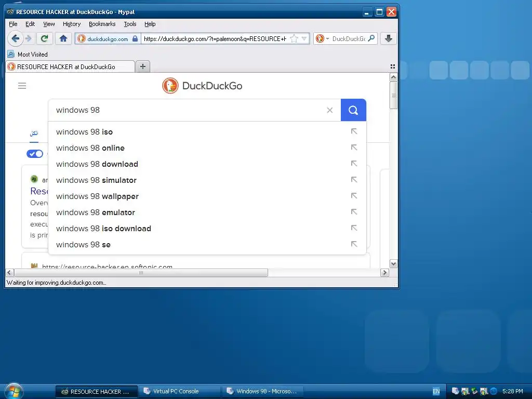Click the RESOURCE HACKER taskbar button
Image resolution: width=532 pixels, height=399 pixels.
97,391
